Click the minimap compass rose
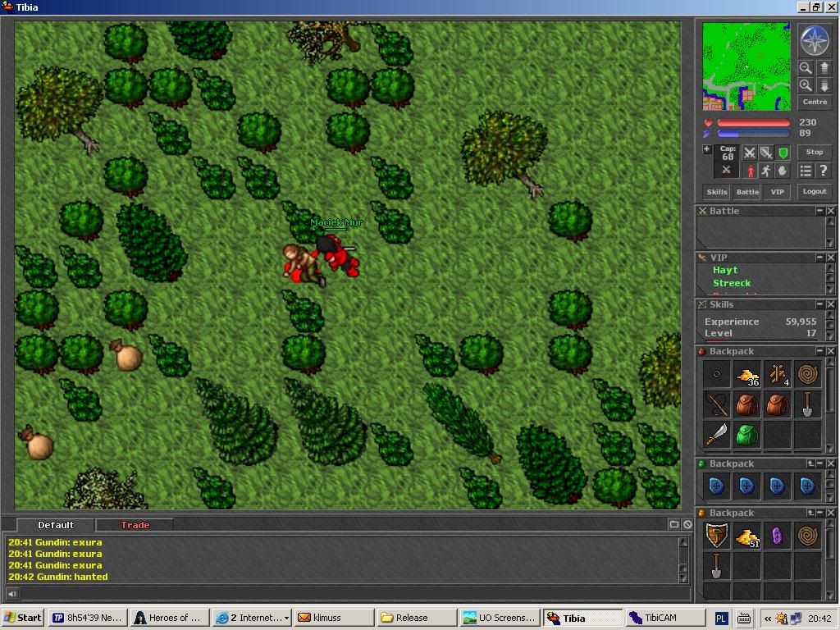Image resolution: width=840 pixels, height=630 pixels. 814,41
